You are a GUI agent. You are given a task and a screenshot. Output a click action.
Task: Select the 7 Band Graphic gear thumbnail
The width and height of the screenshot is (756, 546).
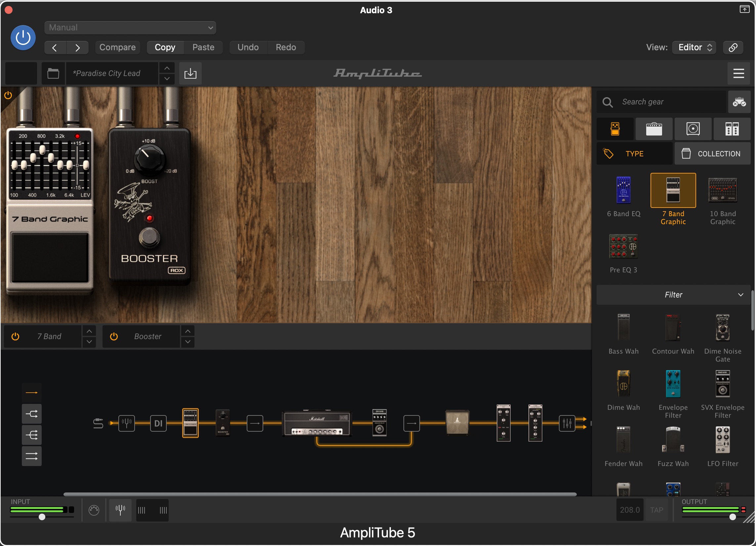pyautogui.click(x=673, y=190)
